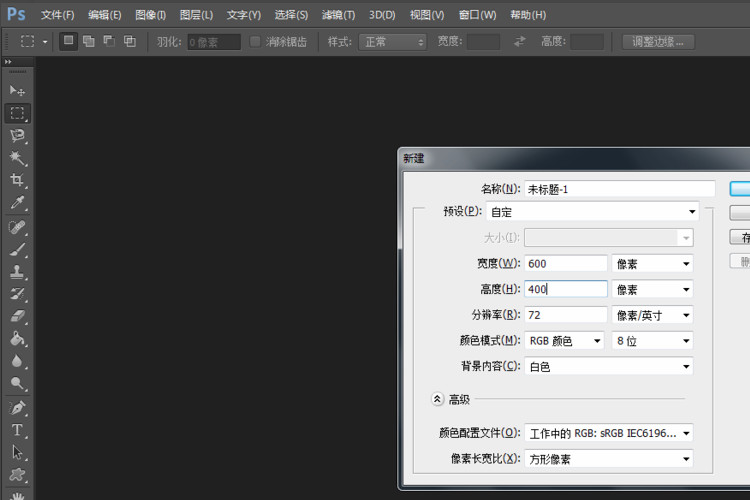Click the options bar 宽度 input field
Screen dimensions: 750x500
pyautogui.click(x=483, y=42)
